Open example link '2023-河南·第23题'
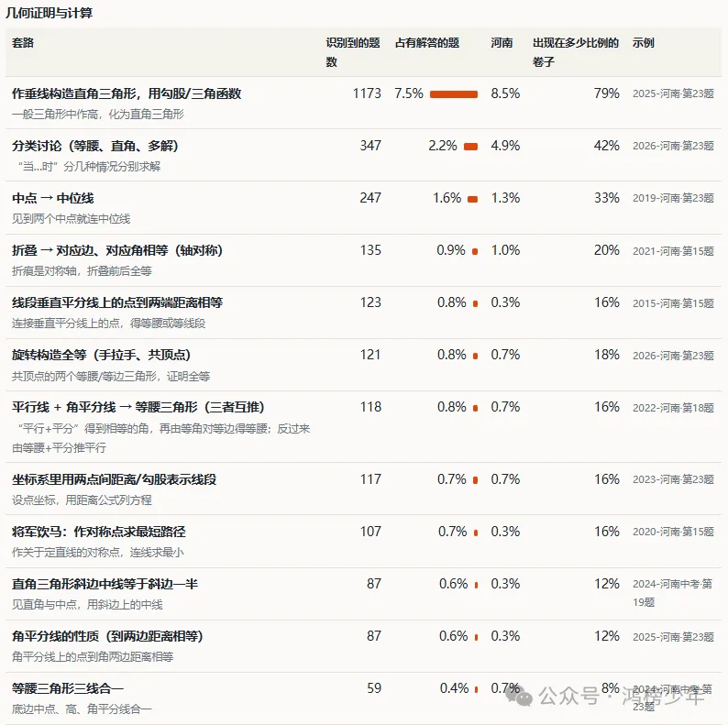728x725 pixels. point(673,479)
